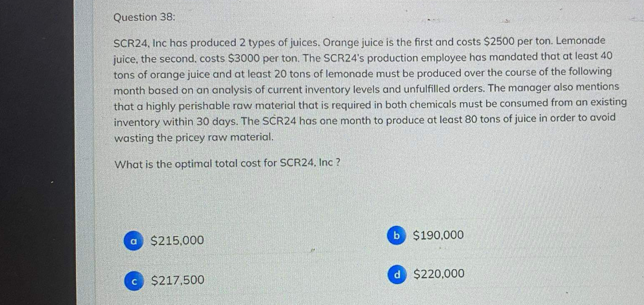Click the $217,500 answer text
The width and height of the screenshot is (644, 305).
coord(178,280)
